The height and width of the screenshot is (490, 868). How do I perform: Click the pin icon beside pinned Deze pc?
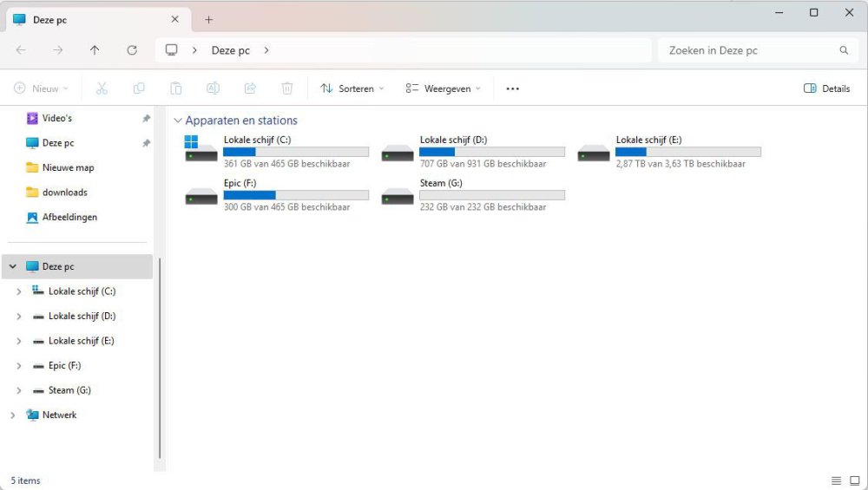click(146, 143)
